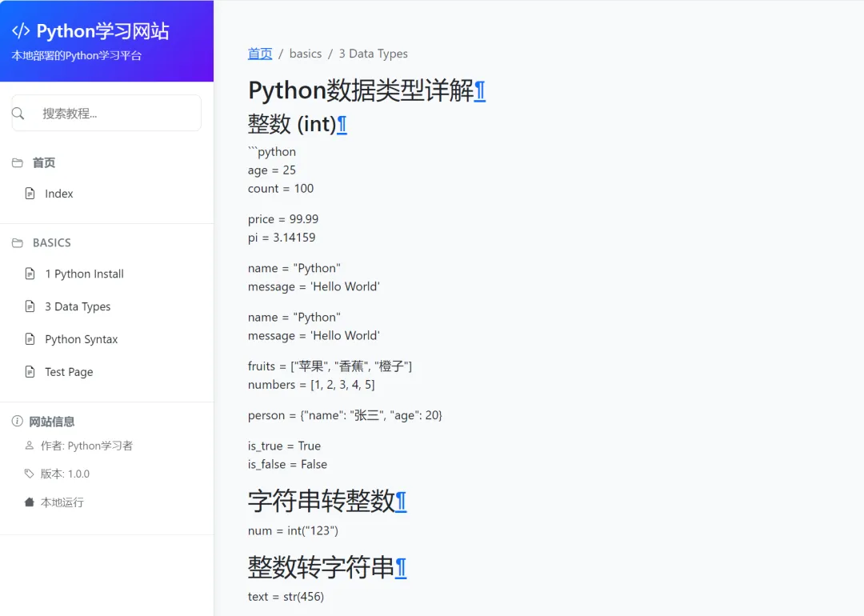Focus the 搜索教程 search field
The height and width of the screenshot is (616, 864).
pos(106,114)
